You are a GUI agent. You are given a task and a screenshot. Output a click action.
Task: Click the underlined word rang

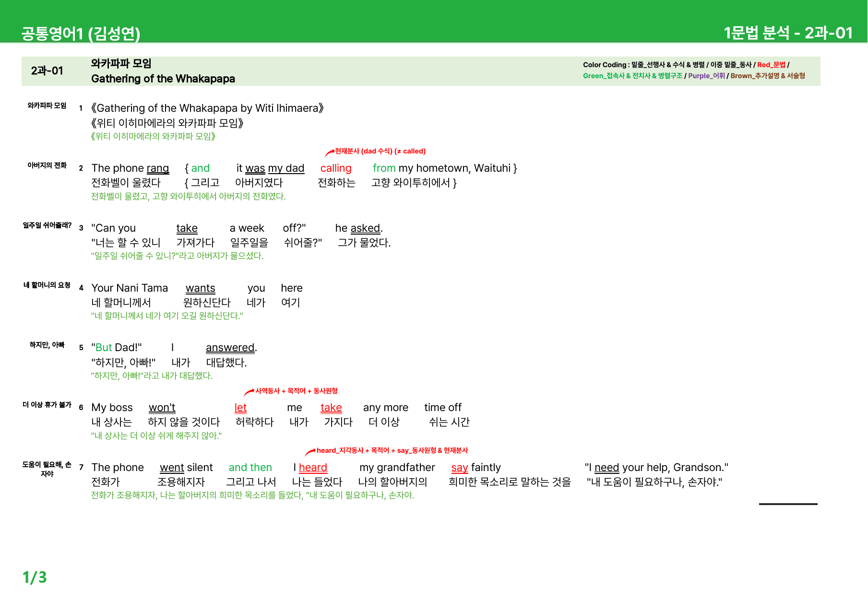[158, 168]
